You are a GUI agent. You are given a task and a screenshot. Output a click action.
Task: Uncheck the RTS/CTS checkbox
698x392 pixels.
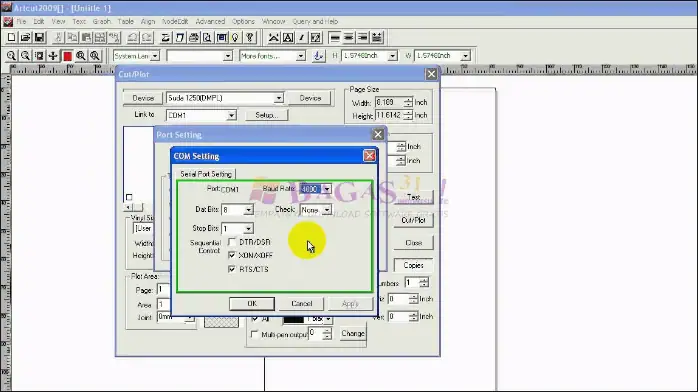pyautogui.click(x=231, y=269)
